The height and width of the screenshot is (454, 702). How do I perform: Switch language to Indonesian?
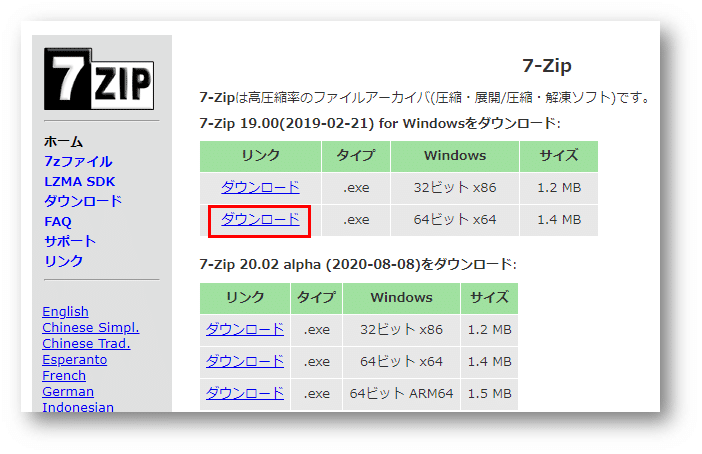coord(78,407)
